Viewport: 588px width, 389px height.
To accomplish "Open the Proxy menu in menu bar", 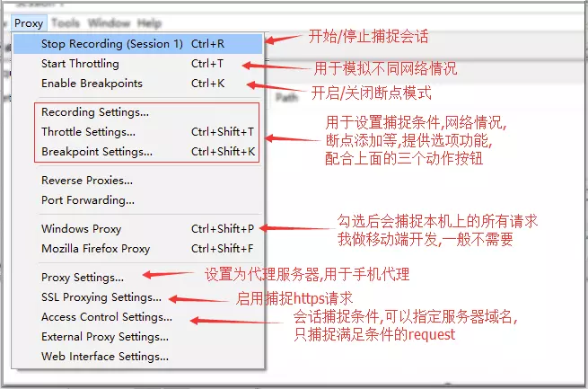I will point(29,23).
